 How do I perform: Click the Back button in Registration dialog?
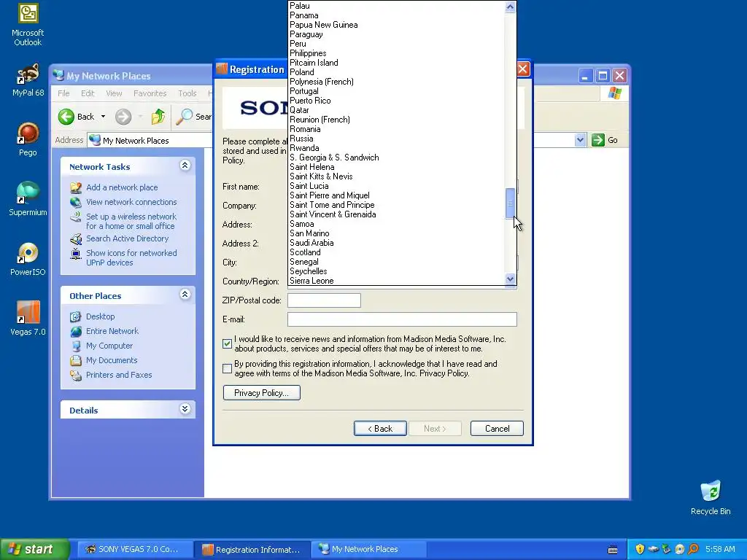(380, 429)
